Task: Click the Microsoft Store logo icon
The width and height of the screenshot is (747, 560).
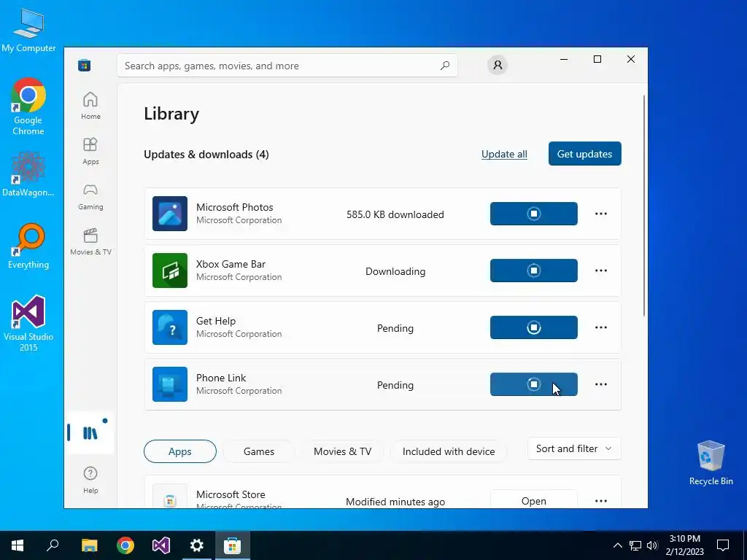Action: [x=85, y=65]
